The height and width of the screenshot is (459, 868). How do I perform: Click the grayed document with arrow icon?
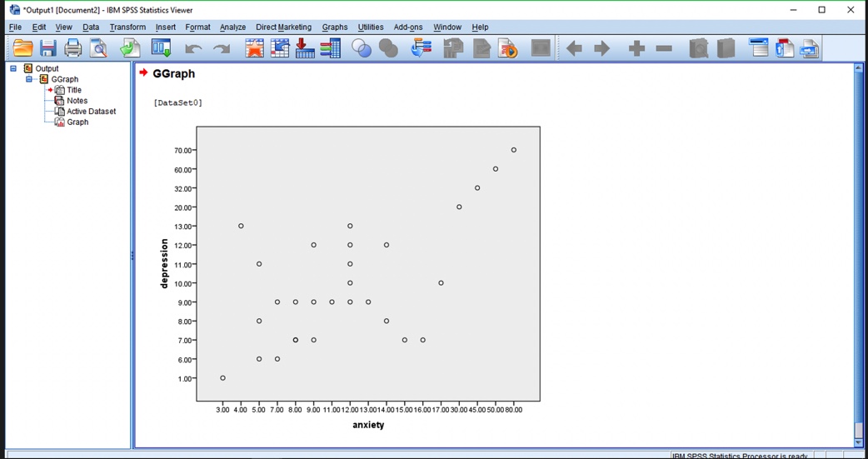453,48
